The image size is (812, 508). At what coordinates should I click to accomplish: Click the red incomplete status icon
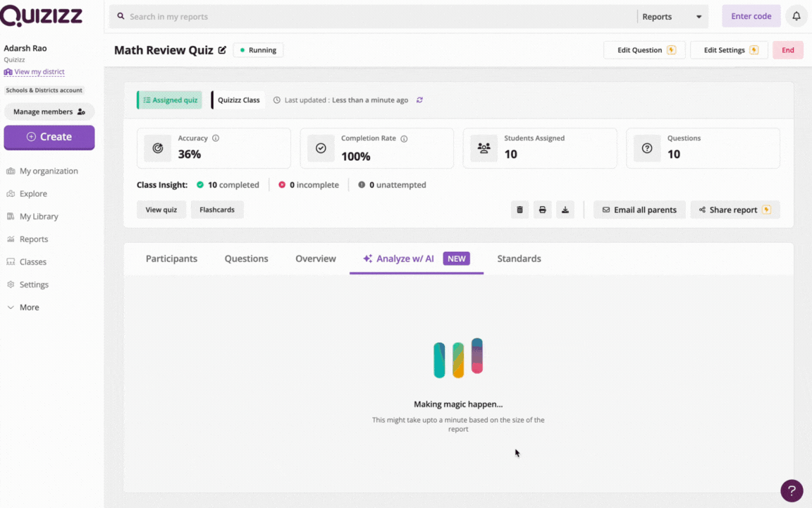click(x=282, y=185)
